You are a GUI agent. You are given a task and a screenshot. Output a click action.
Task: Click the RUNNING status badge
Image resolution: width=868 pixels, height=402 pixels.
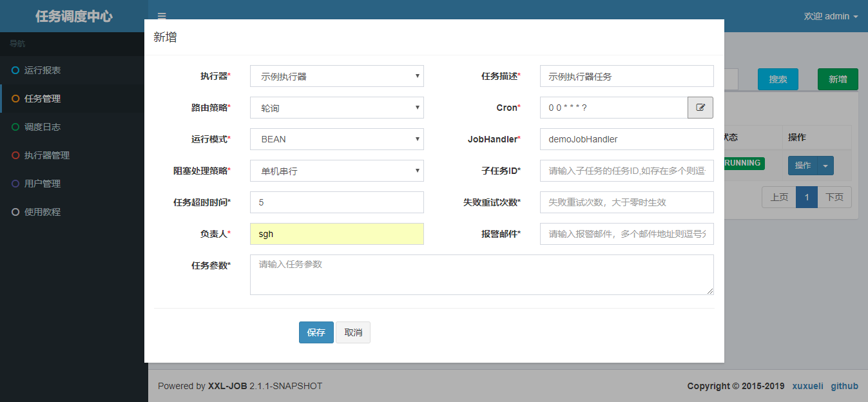(x=743, y=163)
